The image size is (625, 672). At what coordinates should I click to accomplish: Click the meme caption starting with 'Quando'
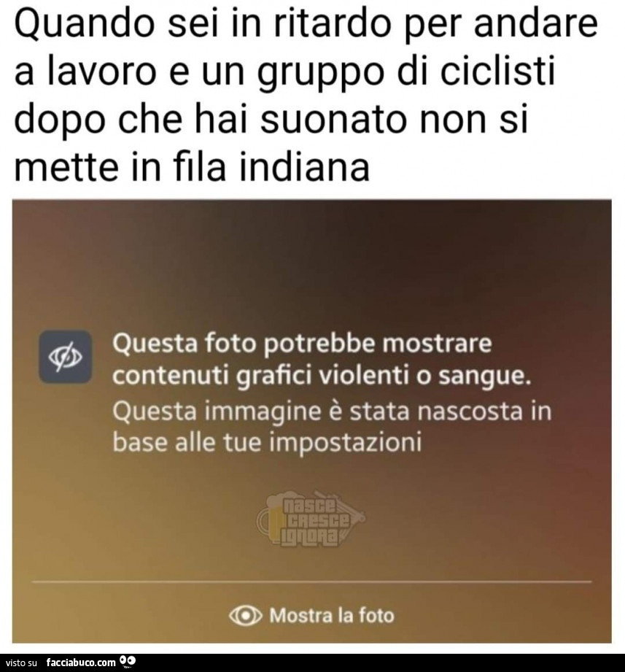coord(306,96)
